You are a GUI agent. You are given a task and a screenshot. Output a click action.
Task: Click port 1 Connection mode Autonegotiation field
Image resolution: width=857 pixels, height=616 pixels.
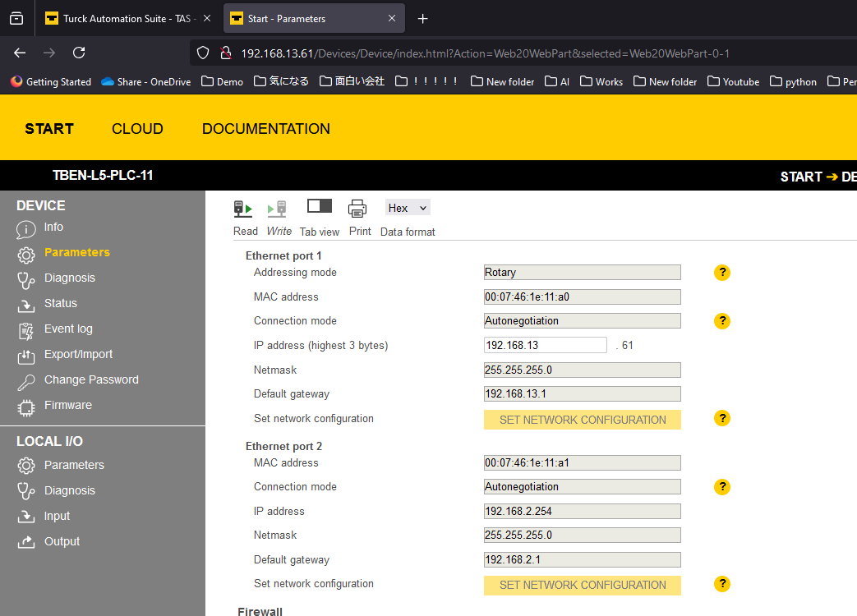582,320
